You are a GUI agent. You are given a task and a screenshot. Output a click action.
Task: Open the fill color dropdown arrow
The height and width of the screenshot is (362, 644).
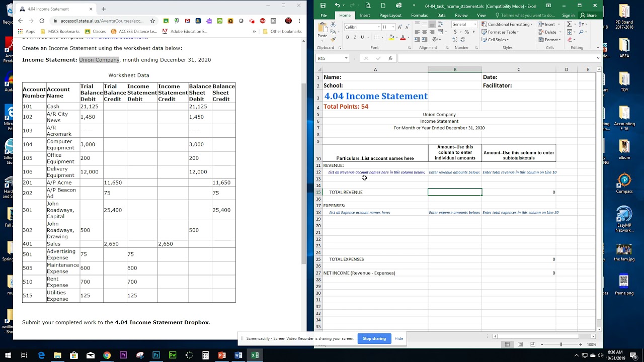pyautogui.click(x=396, y=37)
